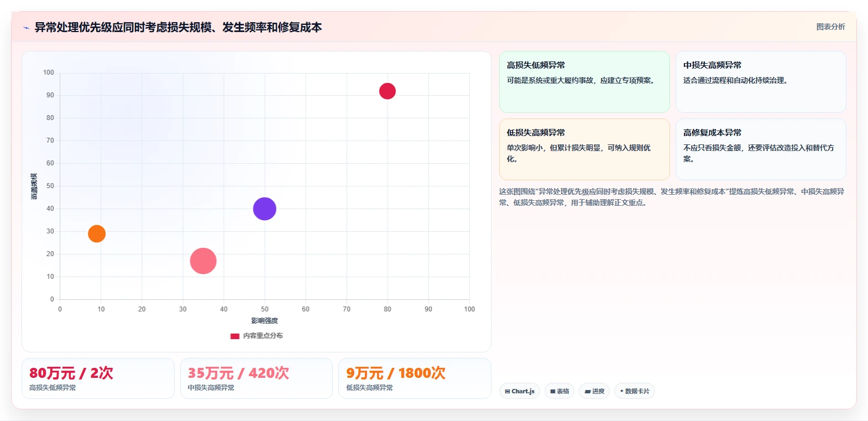This screenshot has height=421, width=868.
Task: Click the 内容重点分布 legend label
Action: (x=263, y=336)
